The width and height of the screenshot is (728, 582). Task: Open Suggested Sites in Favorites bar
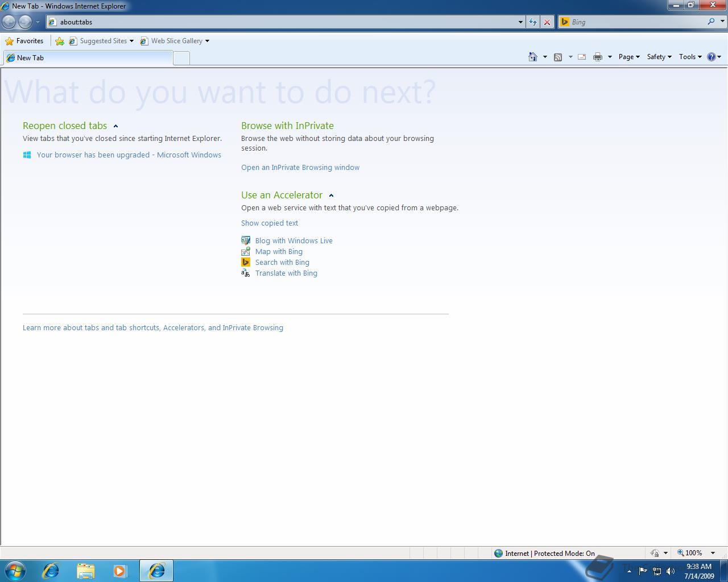tap(101, 41)
